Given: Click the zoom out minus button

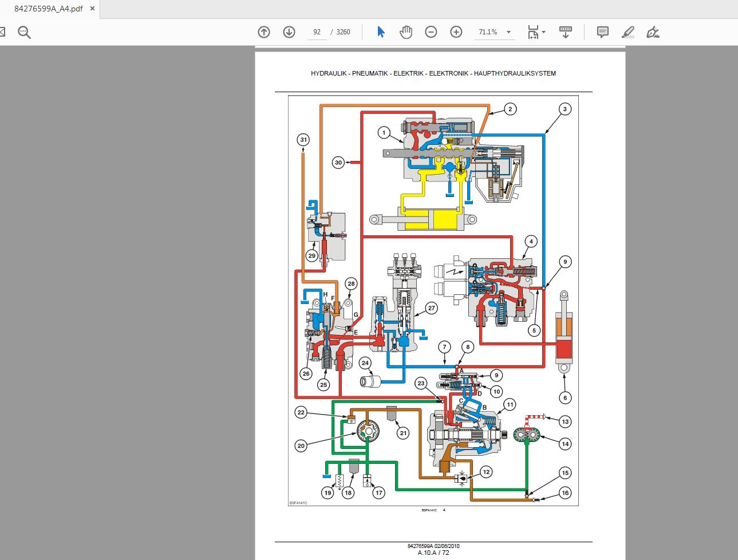Looking at the screenshot, I should (431, 32).
